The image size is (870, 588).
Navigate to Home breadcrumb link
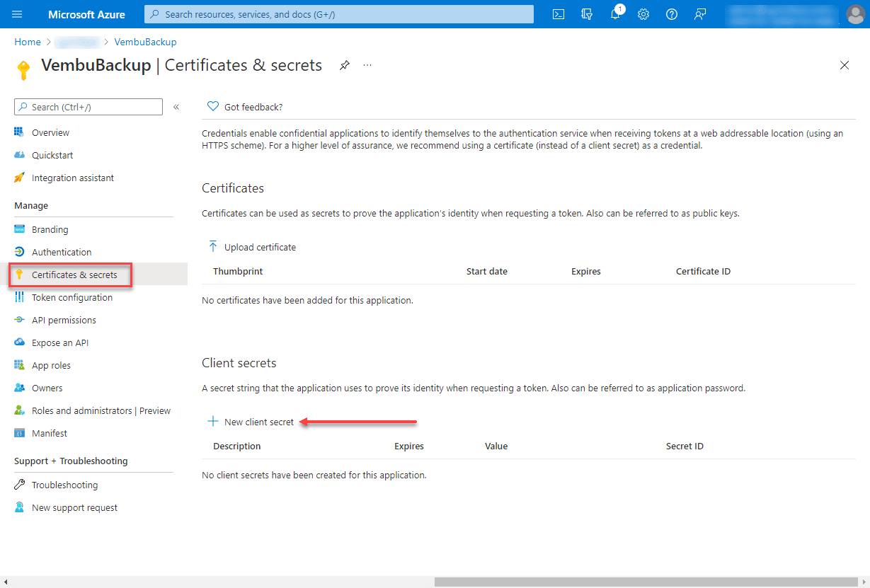28,42
